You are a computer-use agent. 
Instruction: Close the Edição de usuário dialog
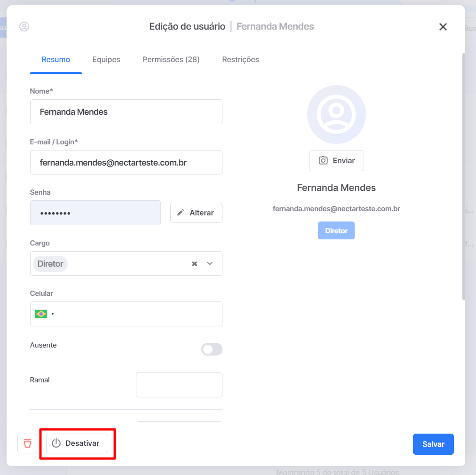point(443,27)
